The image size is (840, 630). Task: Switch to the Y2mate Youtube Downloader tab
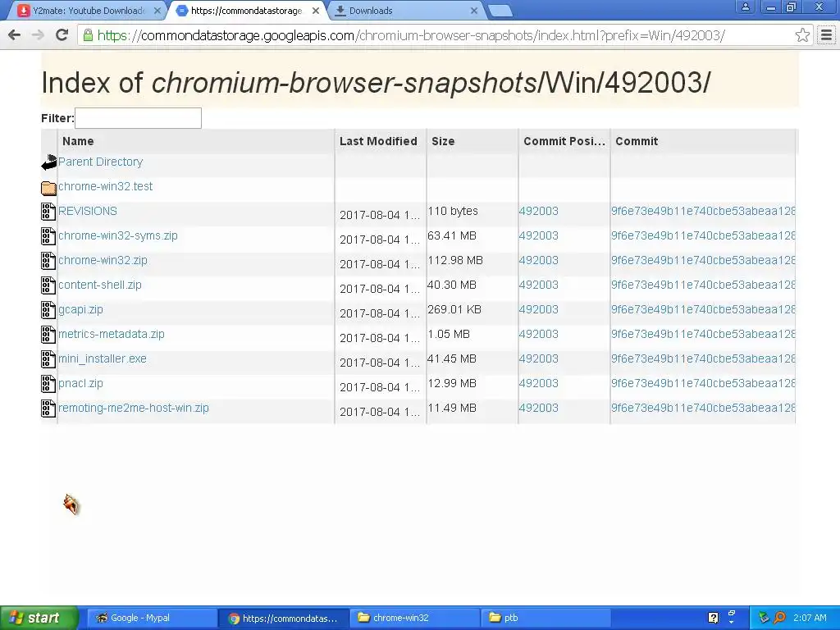pos(89,10)
